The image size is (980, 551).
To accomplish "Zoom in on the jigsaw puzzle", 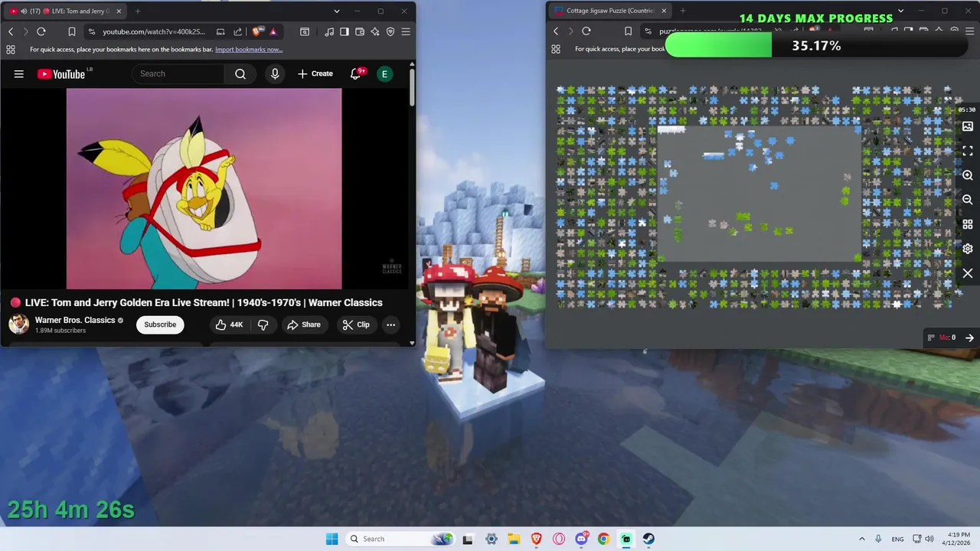I will point(968,175).
